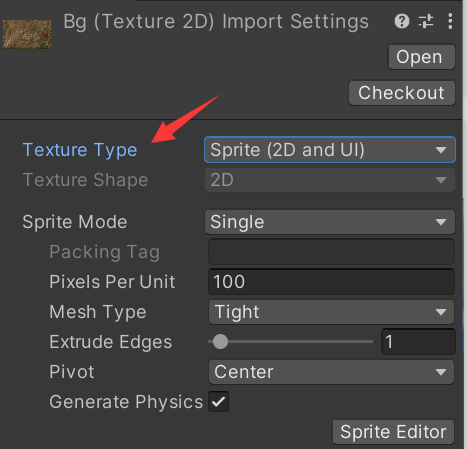Click the Texture Type label
This screenshot has height=449, width=467.
coord(80,150)
